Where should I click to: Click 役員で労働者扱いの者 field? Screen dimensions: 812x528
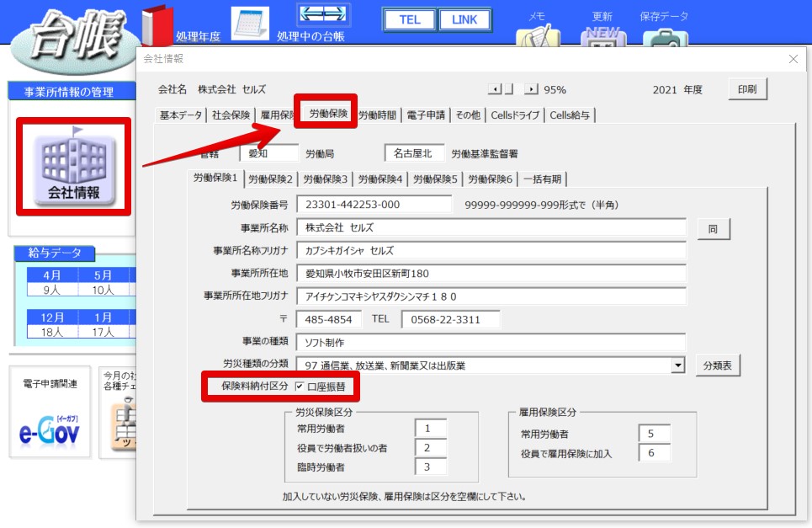click(x=431, y=448)
